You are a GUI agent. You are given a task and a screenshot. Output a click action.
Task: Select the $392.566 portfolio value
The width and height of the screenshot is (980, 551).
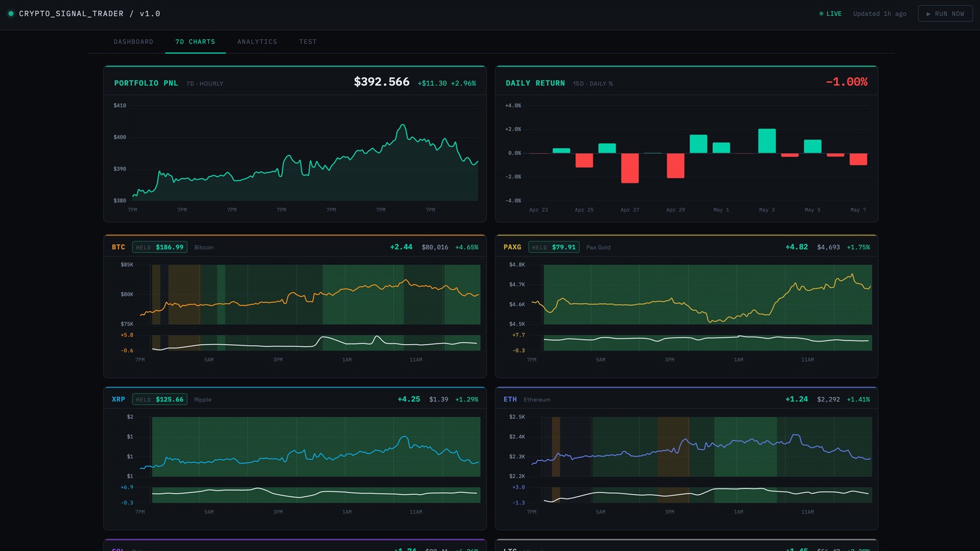[x=382, y=82]
